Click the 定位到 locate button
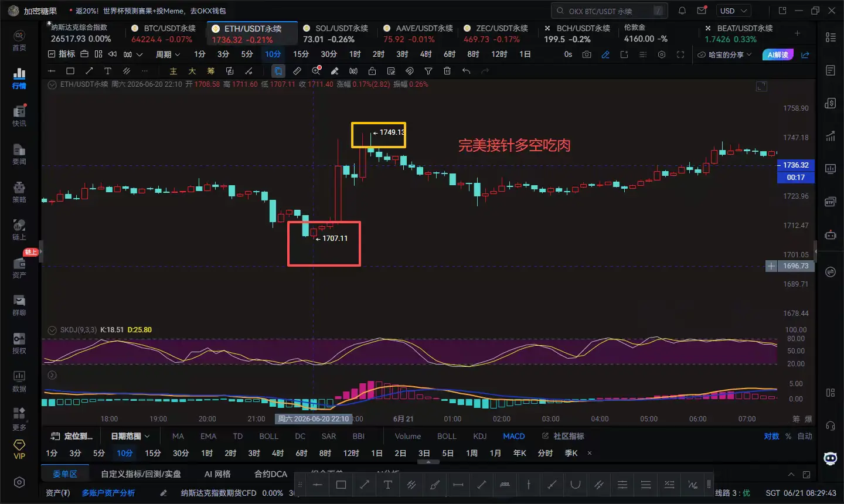 click(x=72, y=436)
